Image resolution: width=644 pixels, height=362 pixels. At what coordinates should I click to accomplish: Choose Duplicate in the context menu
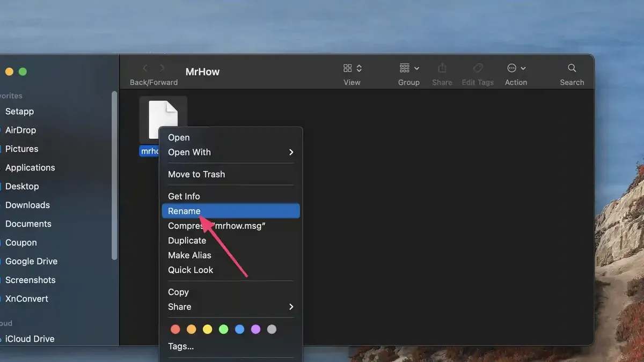pyautogui.click(x=231, y=241)
